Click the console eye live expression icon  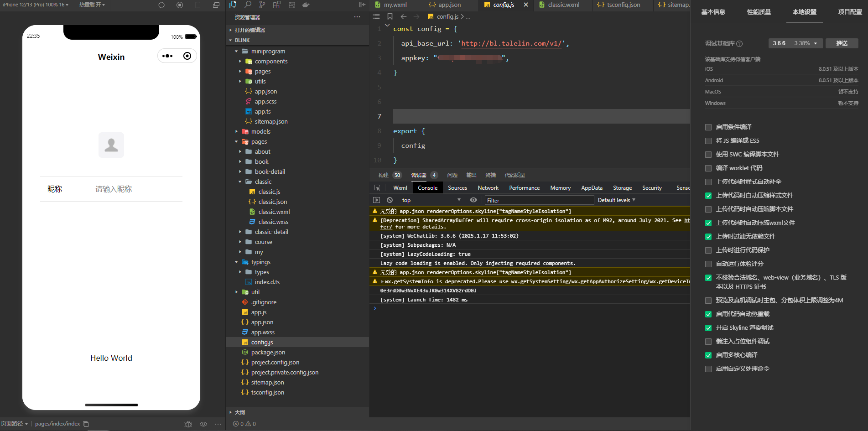473,200
